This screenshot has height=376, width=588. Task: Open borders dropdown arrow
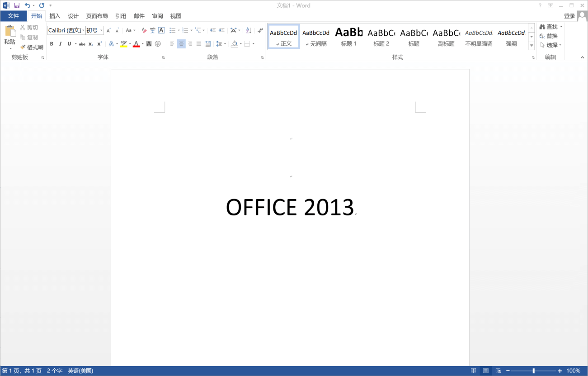pos(254,44)
